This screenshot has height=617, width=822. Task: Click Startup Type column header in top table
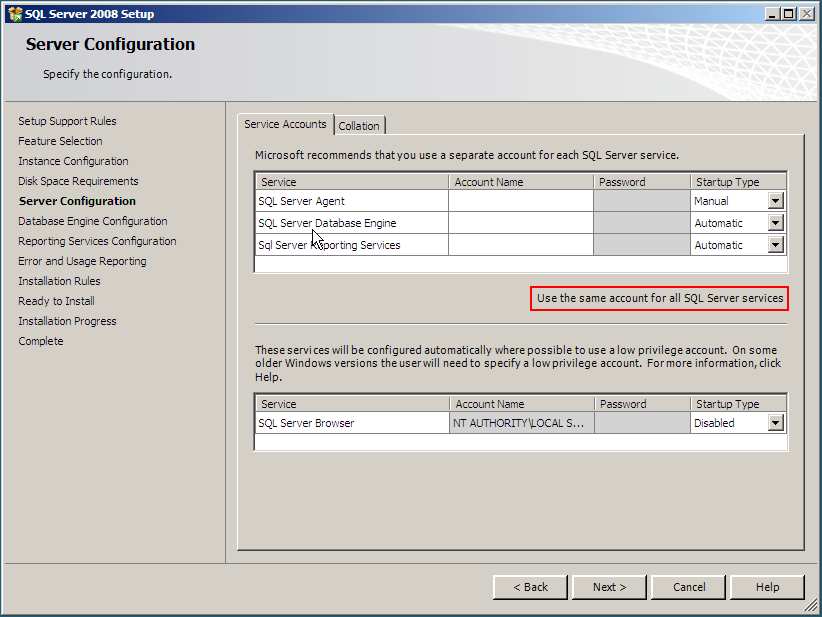click(x=738, y=182)
